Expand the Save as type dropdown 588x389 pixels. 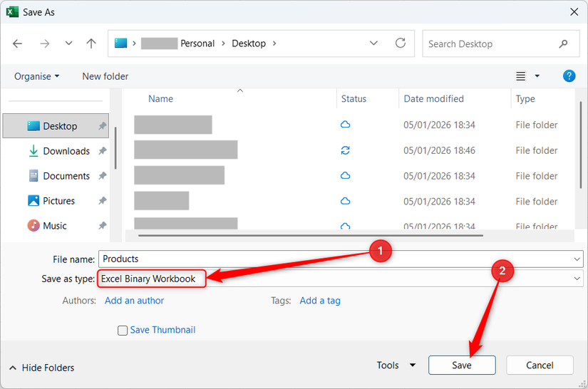[x=577, y=279]
